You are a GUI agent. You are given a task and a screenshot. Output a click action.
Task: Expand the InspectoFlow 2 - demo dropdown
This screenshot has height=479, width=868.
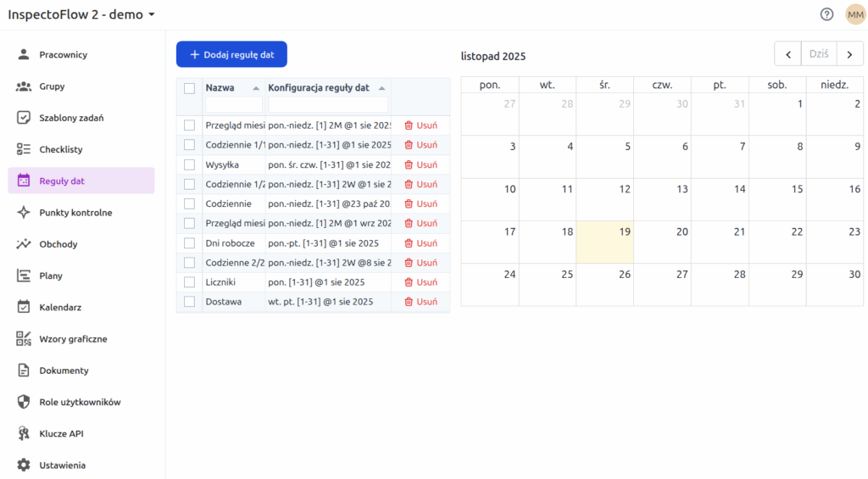click(x=151, y=14)
